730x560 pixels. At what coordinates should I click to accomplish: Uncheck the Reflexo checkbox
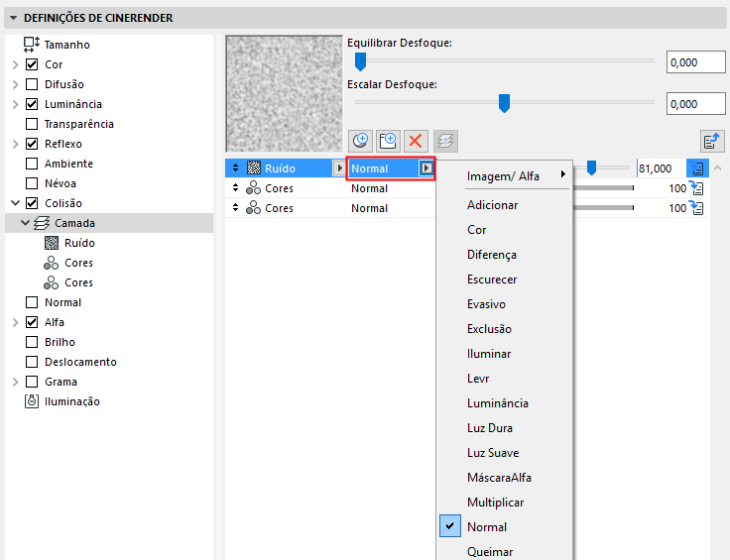click(x=32, y=144)
